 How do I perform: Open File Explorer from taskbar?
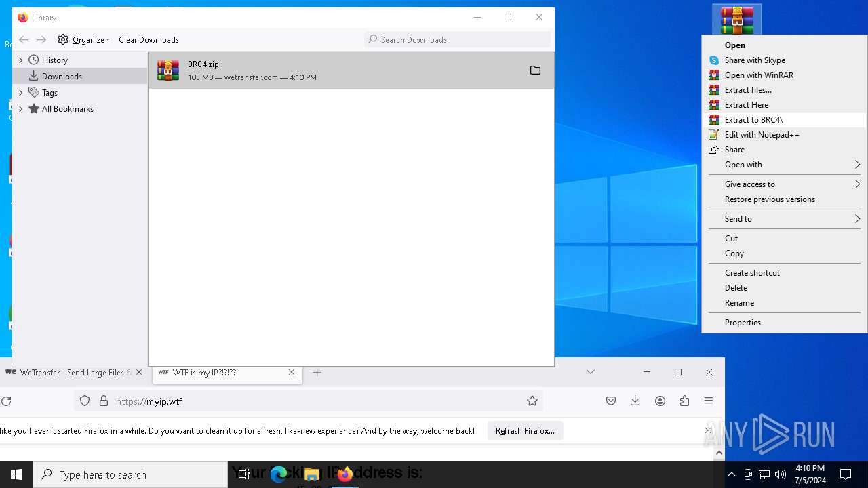311,474
